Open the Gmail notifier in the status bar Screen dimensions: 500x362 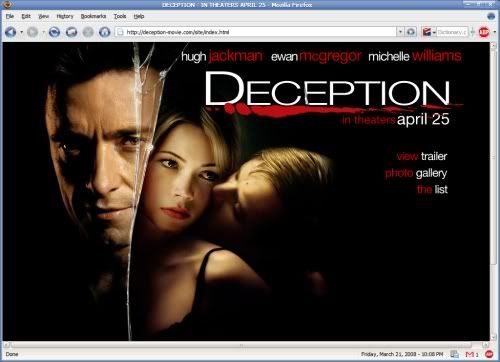pos(472,354)
